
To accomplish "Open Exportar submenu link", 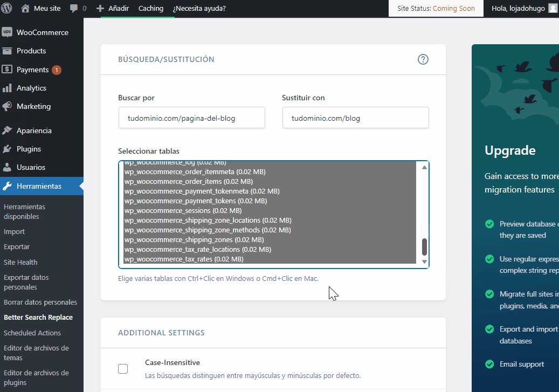I will (x=17, y=247).
